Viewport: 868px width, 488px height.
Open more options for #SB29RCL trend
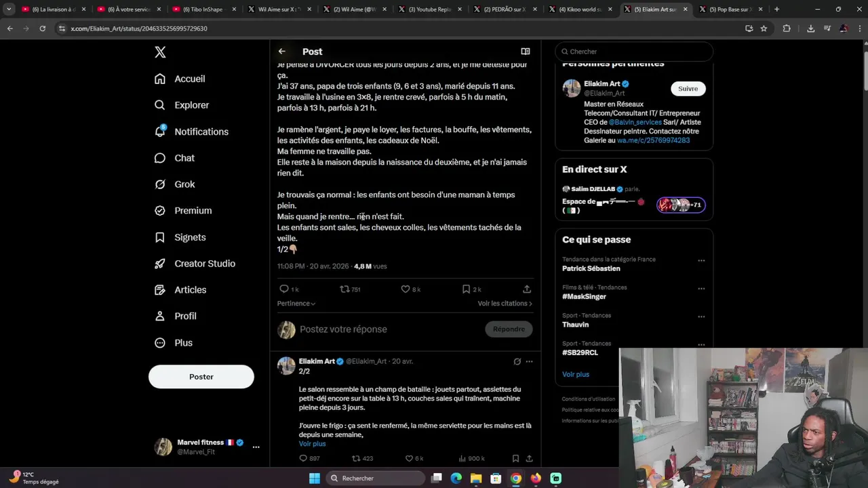[x=701, y=344]
